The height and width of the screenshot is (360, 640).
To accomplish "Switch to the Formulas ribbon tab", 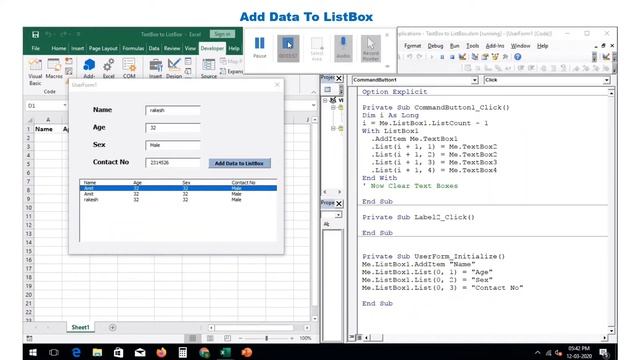I will point(133,49).
